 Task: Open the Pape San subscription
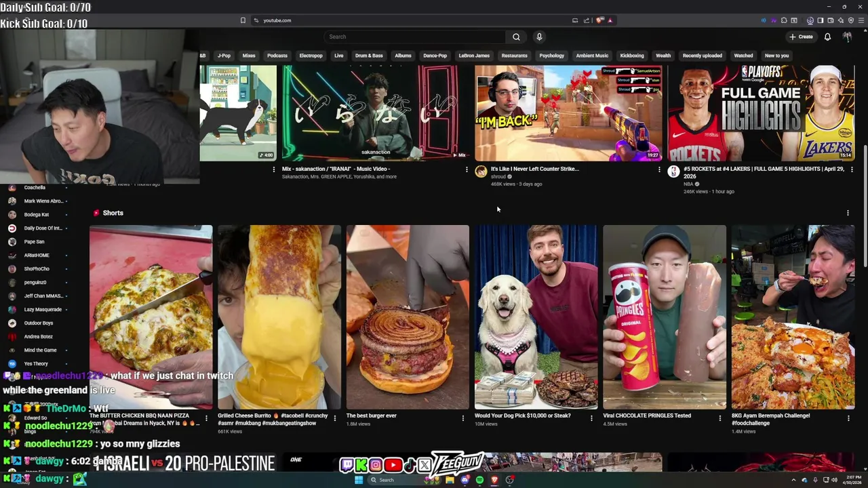(35, 241)
